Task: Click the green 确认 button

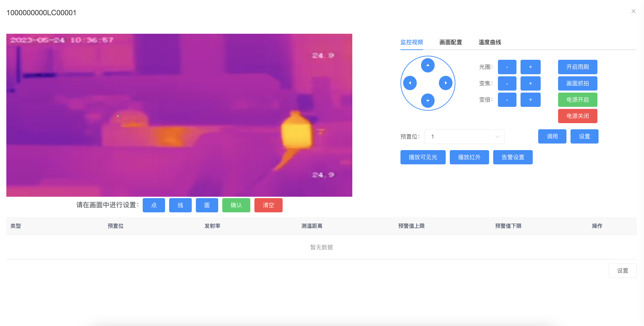Action: [236, 205]
